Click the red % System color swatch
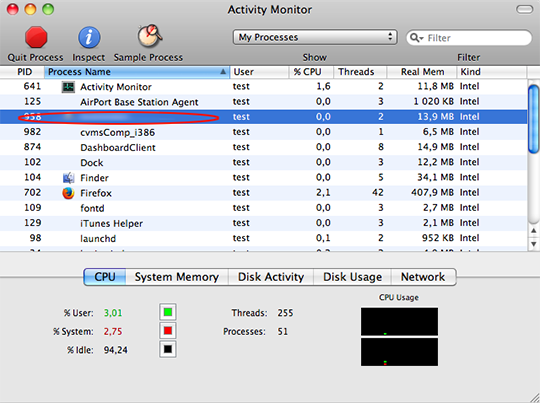 [x=168, y=331]
